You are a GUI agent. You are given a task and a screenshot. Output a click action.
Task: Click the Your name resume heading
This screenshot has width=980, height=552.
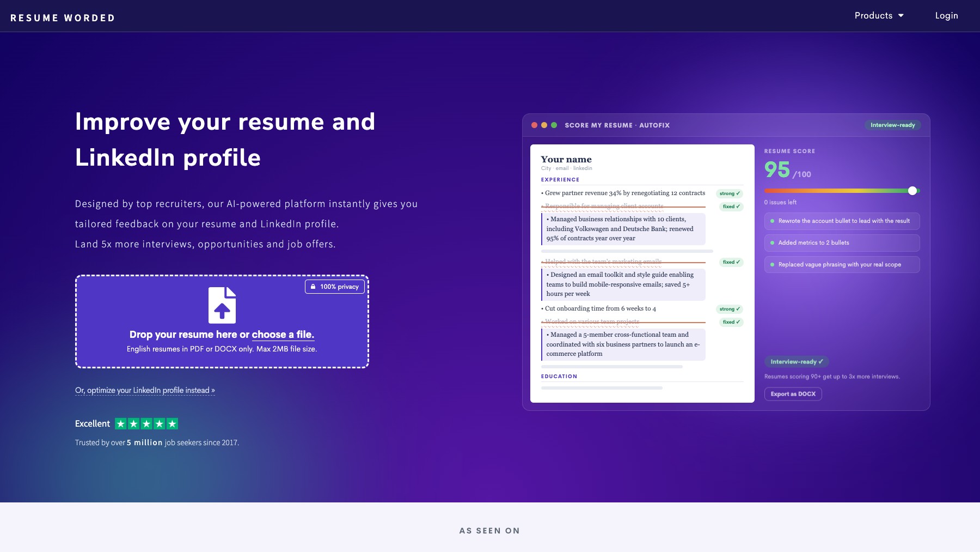[566, 159]
